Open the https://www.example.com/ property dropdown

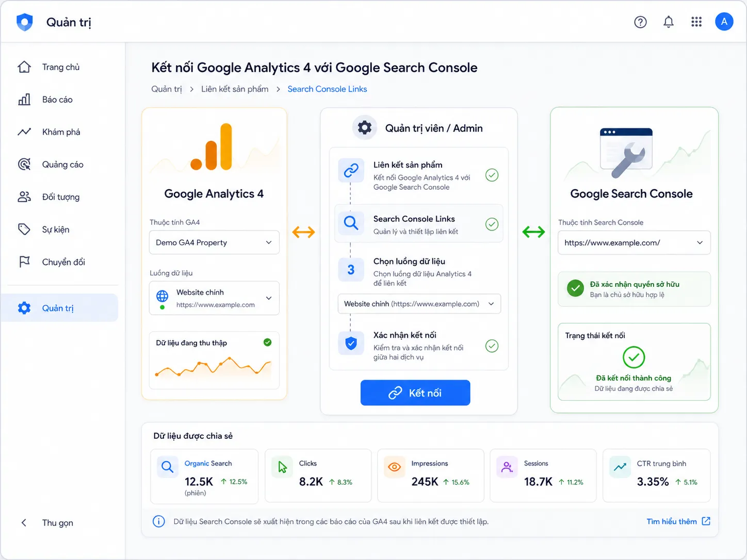point(634,242)
